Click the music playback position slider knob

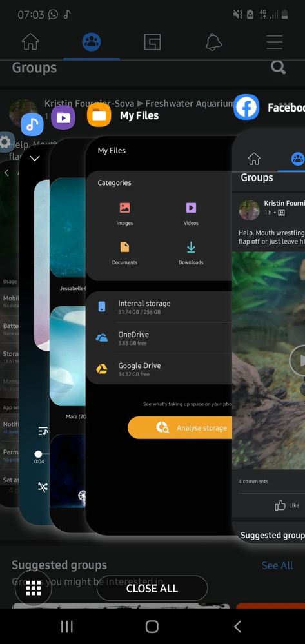click(x=38, y=454)
